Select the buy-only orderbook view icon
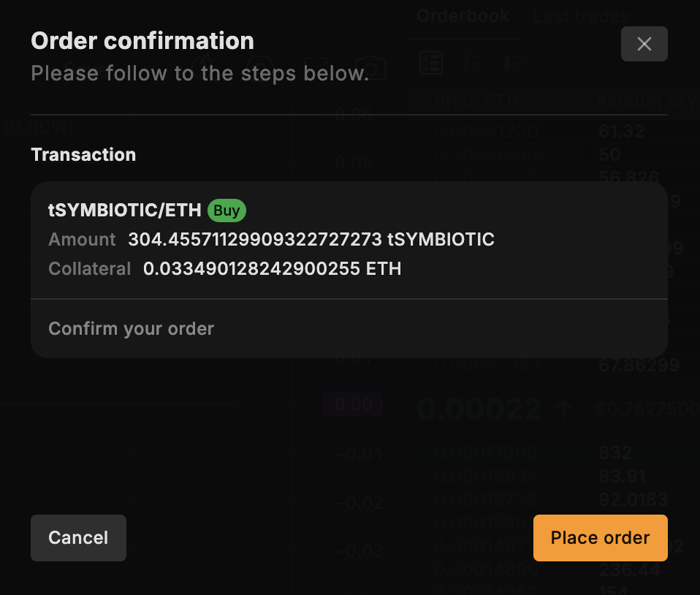The height and width of the screenshot is (595, 700). tap(472, 64)
